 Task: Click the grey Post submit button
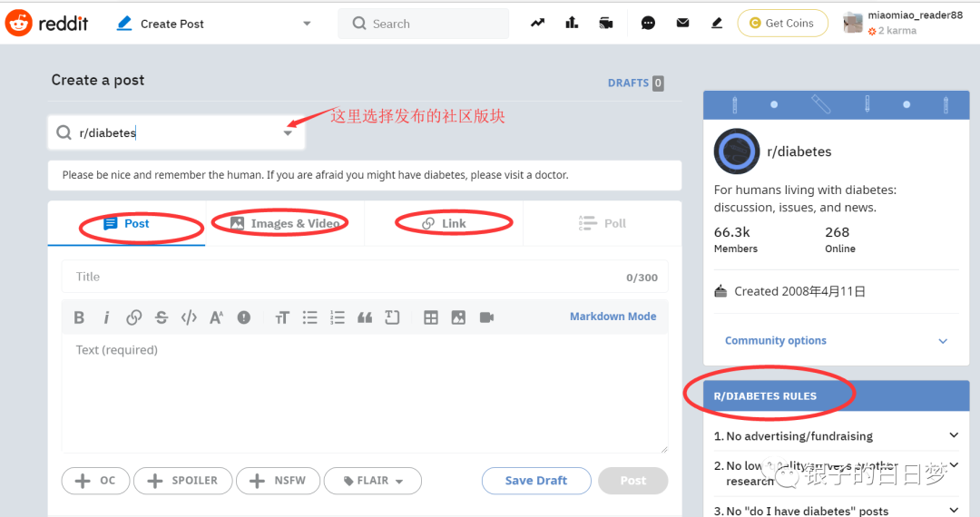click(633, 481)
